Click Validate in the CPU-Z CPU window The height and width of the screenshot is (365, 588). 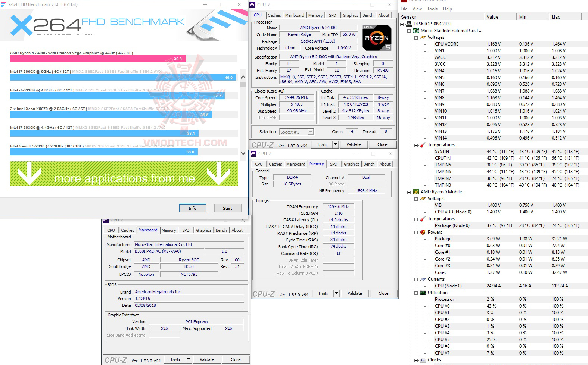click(x=354, y=144)
